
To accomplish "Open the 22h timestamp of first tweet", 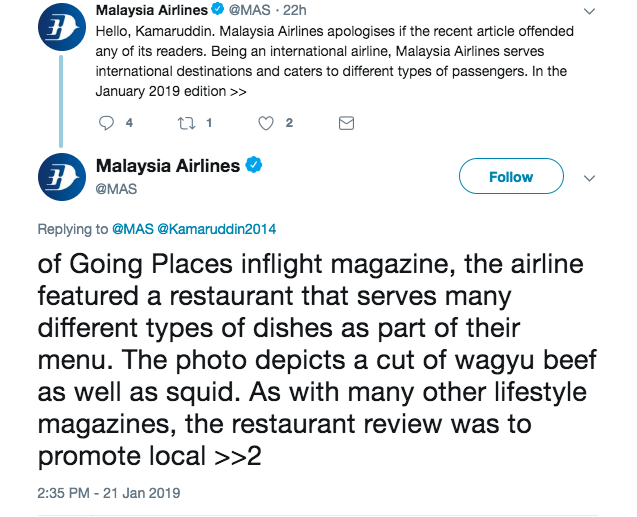I will point(294,11).
